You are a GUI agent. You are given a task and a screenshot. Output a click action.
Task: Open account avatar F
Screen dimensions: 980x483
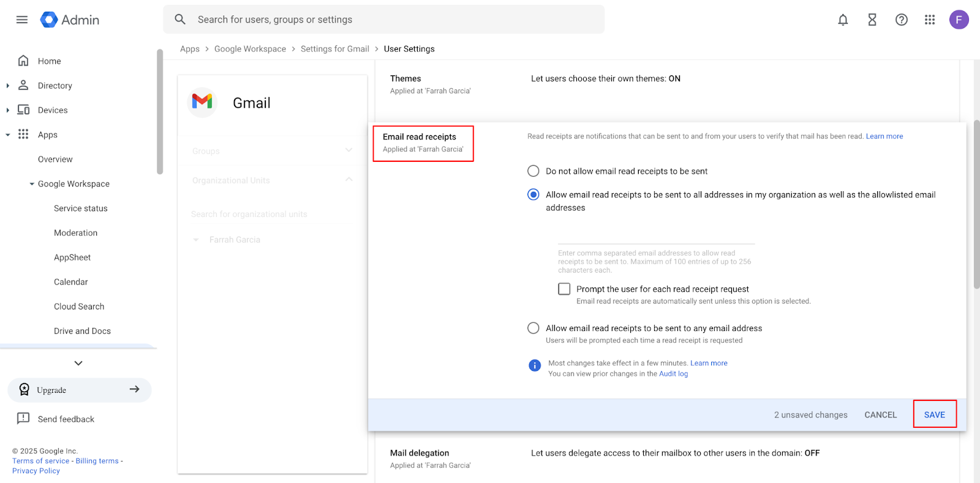pyautogui.click(x=959, y=20)
